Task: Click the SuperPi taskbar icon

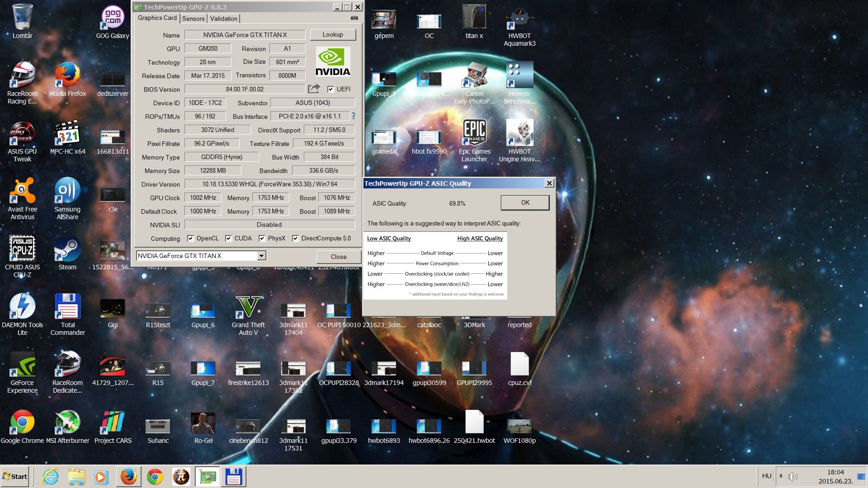Action: tap(181, 477)
